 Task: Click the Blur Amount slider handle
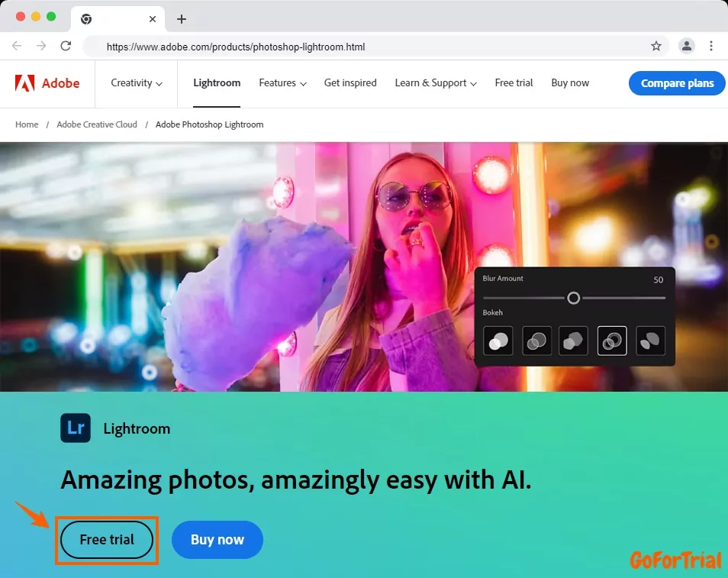[573, 298]
